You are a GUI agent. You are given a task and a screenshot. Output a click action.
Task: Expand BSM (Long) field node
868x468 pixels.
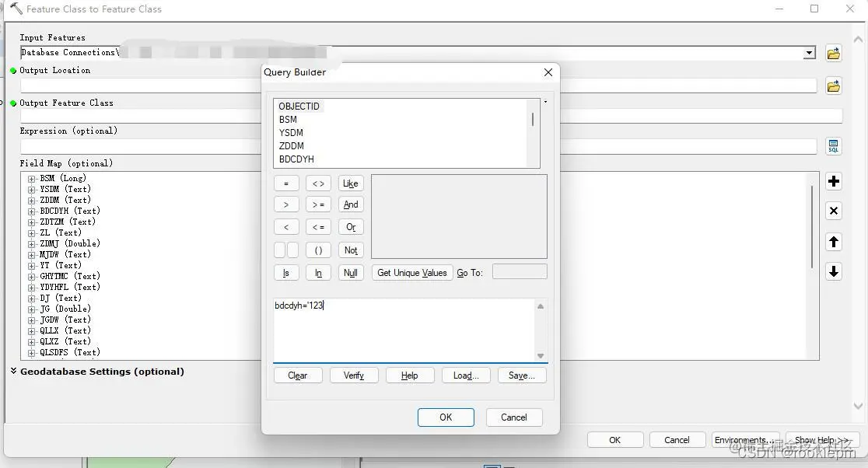pos(32,179)
